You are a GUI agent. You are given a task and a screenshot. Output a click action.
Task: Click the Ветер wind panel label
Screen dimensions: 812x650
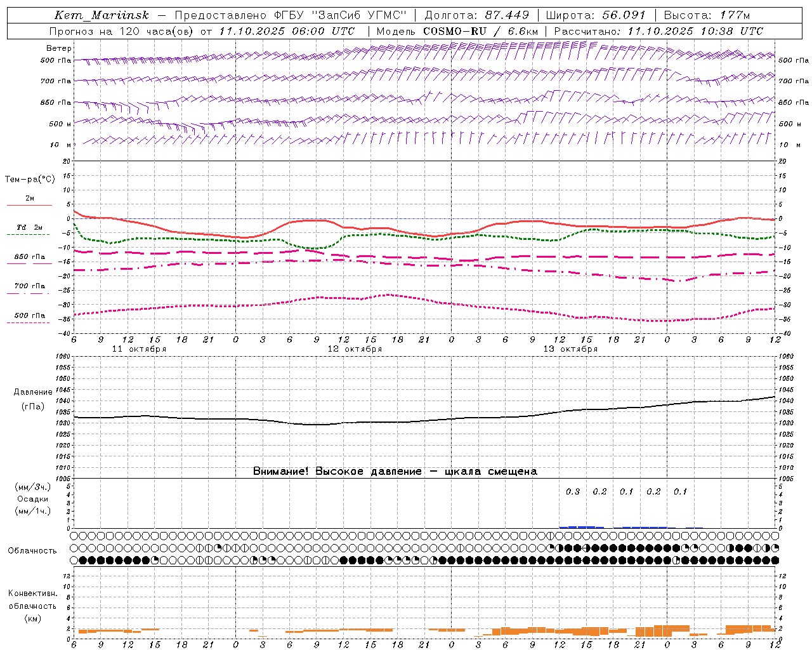[59, 48]
